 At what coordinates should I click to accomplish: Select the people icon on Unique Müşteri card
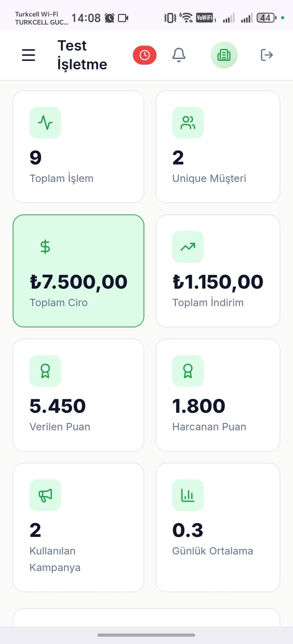[x=188, y=123]
